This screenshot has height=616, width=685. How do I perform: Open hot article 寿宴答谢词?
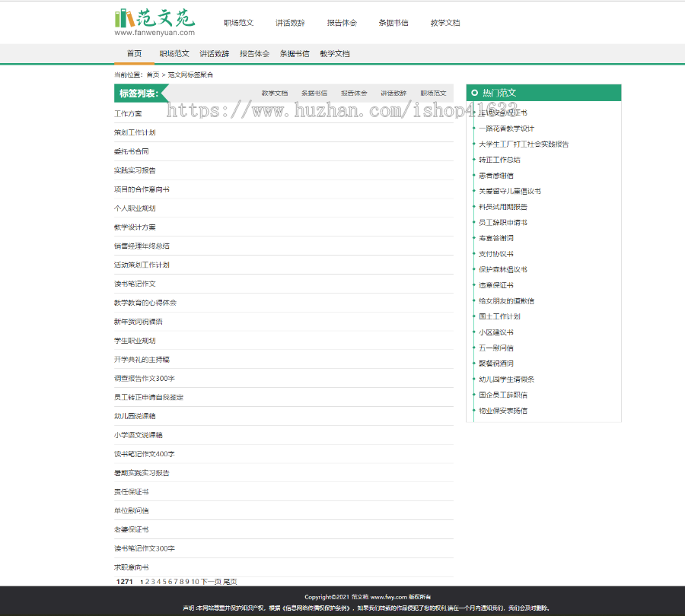point(495,238)
